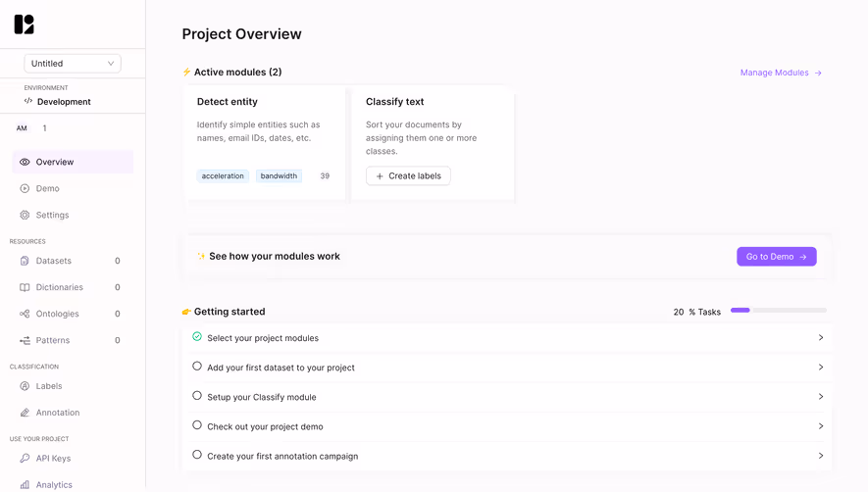868x492 pixels.
Task: Open API Keys in the sidebar
Action: coord(73,459)
